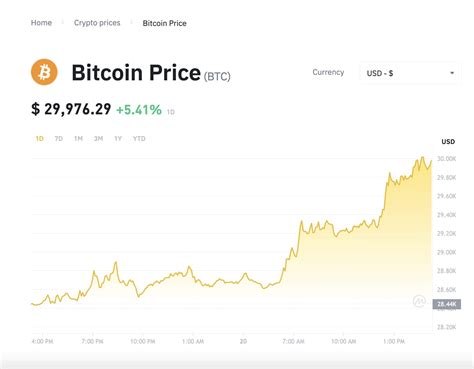Click chart at the 1:00 PM tick
The width and height of the screenshot is (474, 369).
pos(394,341)
